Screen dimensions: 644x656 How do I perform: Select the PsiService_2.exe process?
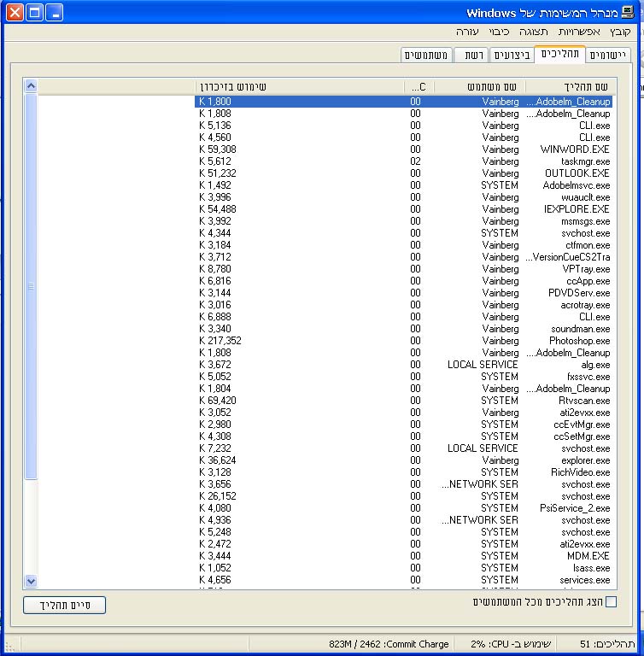coord(403,508)
